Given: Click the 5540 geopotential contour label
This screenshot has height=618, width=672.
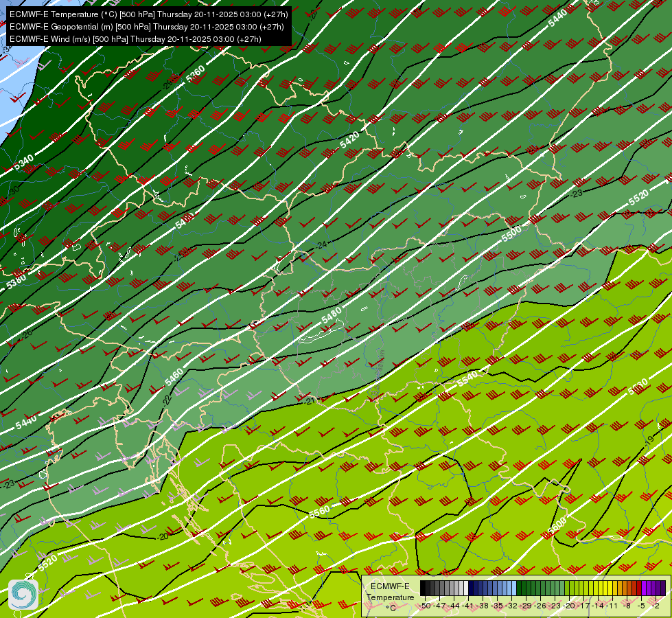Looking at the screenshot, I should tap(467, 378).
